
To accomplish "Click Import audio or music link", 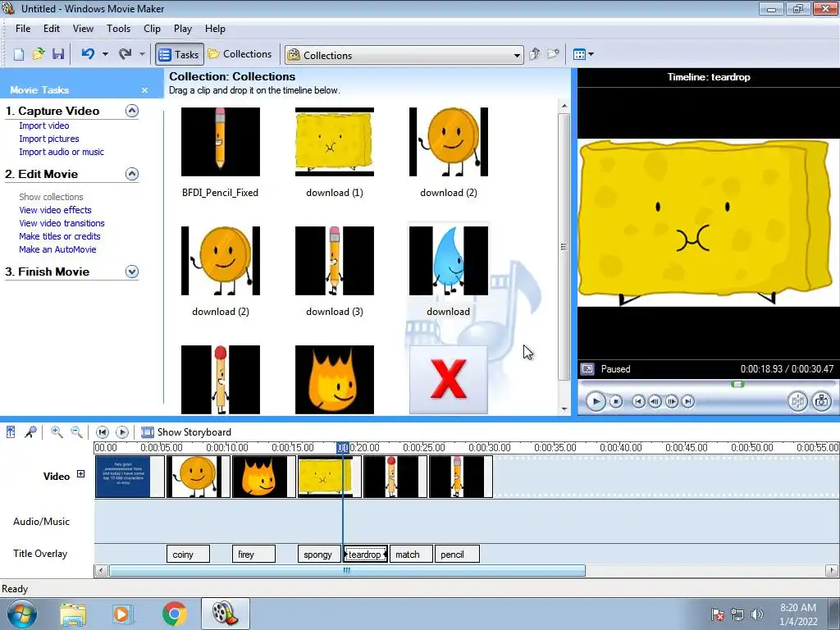I will pyautogui.click(x=62, y=152).
